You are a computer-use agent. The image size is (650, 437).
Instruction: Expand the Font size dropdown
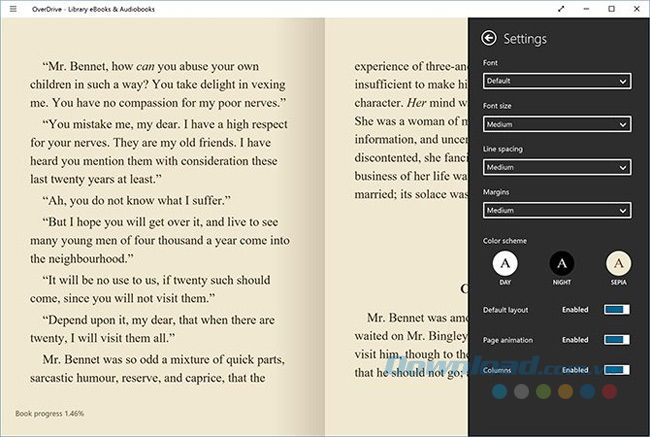(556, 125)
